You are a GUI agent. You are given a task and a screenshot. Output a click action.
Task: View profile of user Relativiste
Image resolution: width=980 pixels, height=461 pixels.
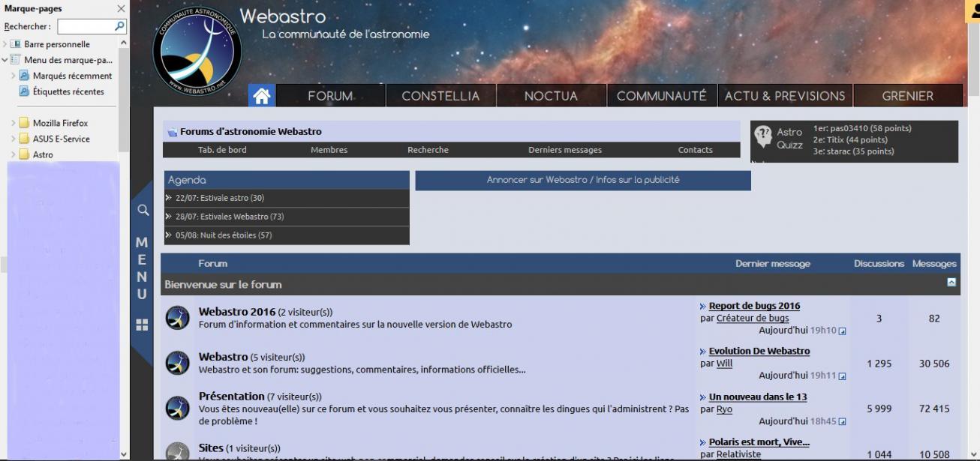(x=738, y=454)
